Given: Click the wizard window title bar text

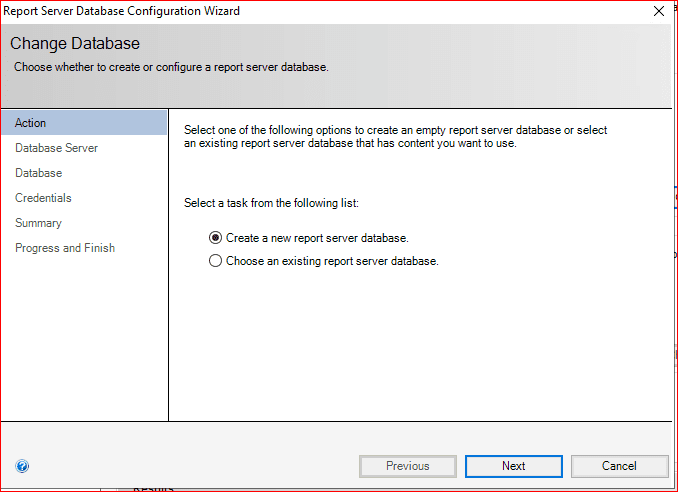Looking at the screenshot, I should click(x=122, y=11).
